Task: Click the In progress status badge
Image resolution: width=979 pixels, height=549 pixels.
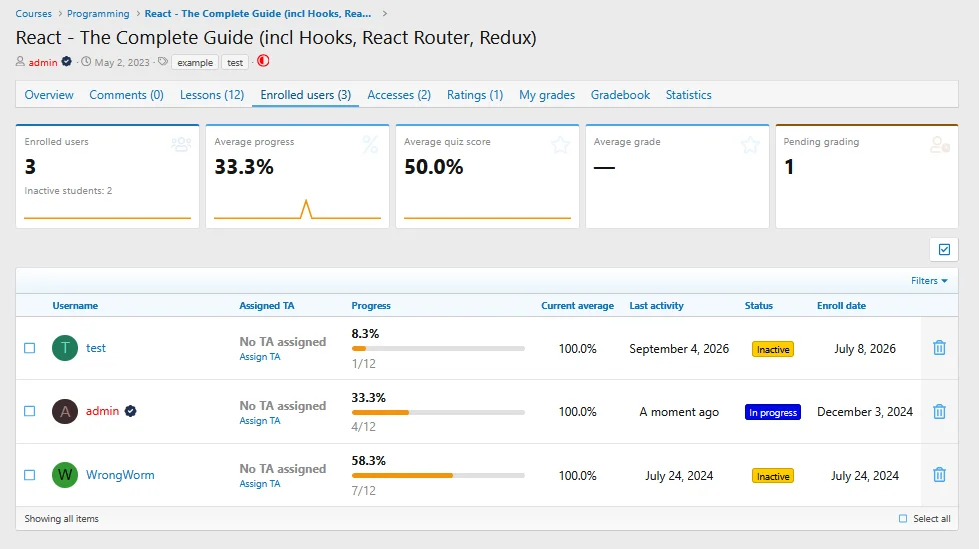Action: 772,412
